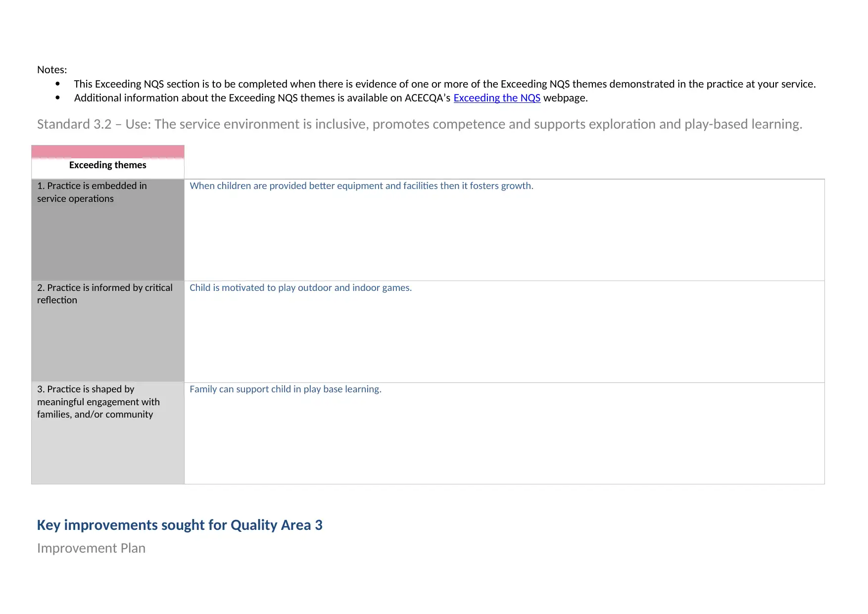868x614 pixels.
Task: Click the 'Improvement Plan' subheading
Action: click(91, 548)
